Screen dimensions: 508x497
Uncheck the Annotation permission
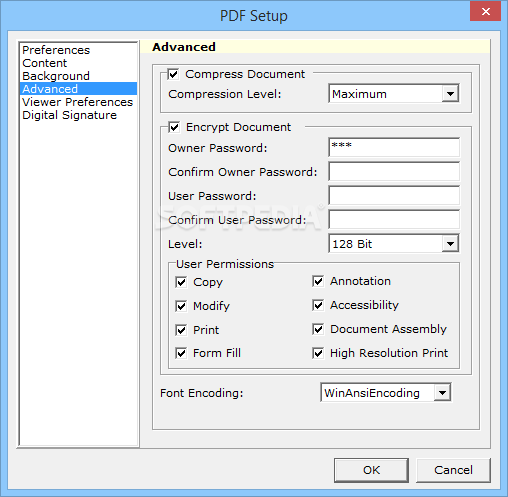[x=318, y=281]
